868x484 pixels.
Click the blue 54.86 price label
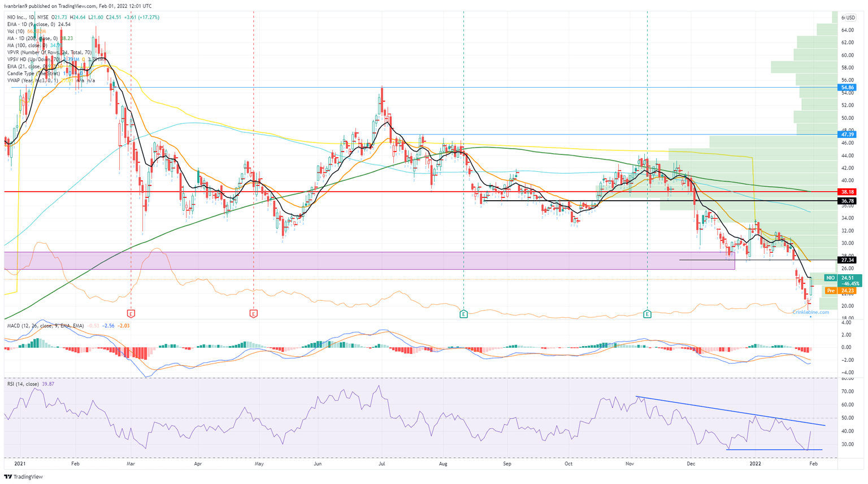[x=847, y=88]
